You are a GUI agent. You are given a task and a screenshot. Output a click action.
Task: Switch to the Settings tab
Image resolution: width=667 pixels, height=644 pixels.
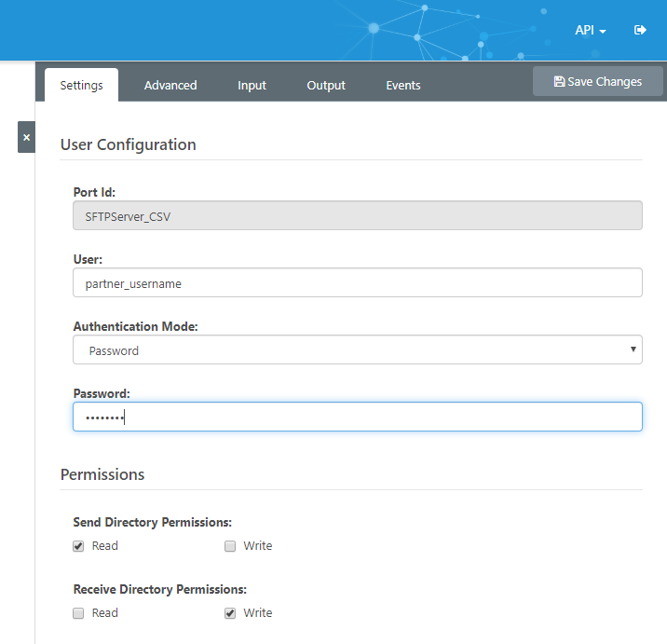81,85
